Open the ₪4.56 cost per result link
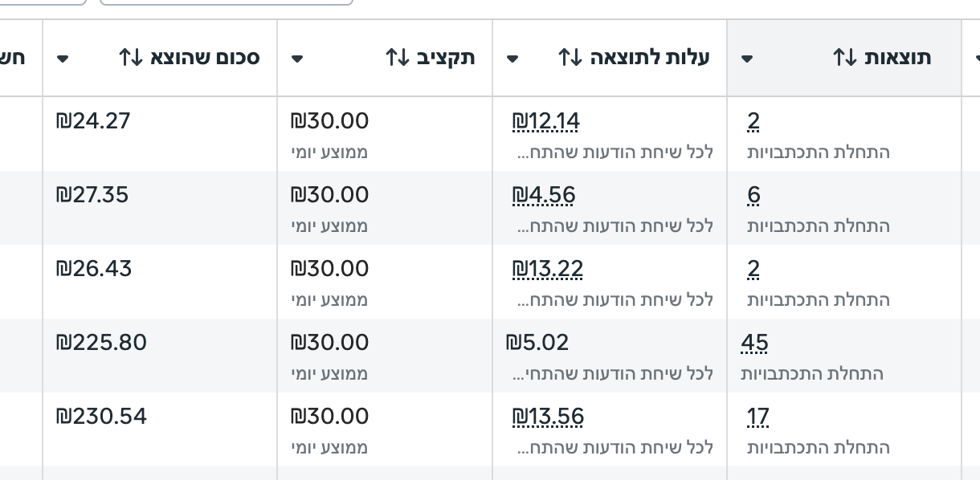This screenshot has width=980, height=480. [544, 195]
